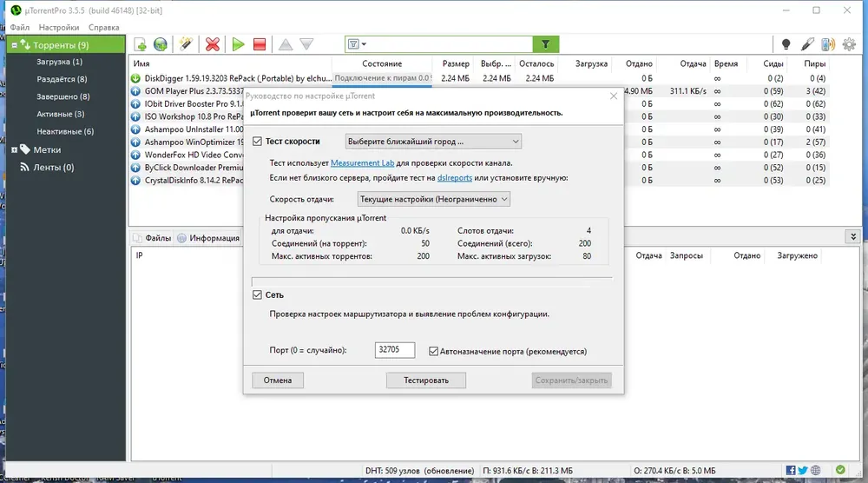Viewport: 868px width, 483px height.
Task: Click the Facebook icon in status bar
Action: (x=791, y=470)
